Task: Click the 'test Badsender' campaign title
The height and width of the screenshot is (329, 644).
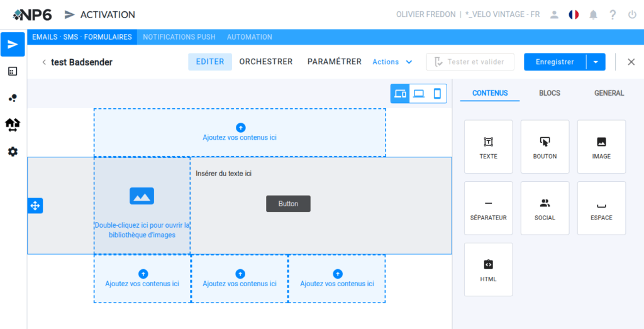Action: click(x=82, y=62)
